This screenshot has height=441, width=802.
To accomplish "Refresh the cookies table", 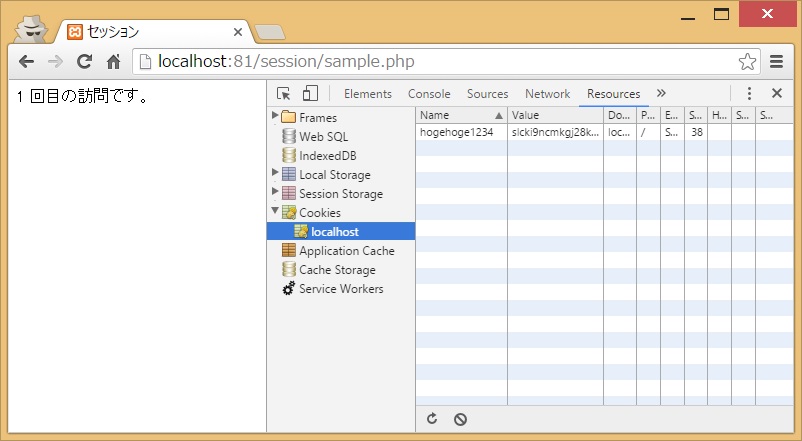I will coord(432,419).
